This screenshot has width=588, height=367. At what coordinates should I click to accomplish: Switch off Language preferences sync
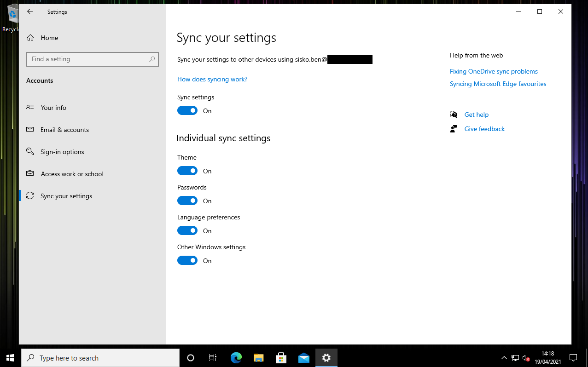click(187, 230)
